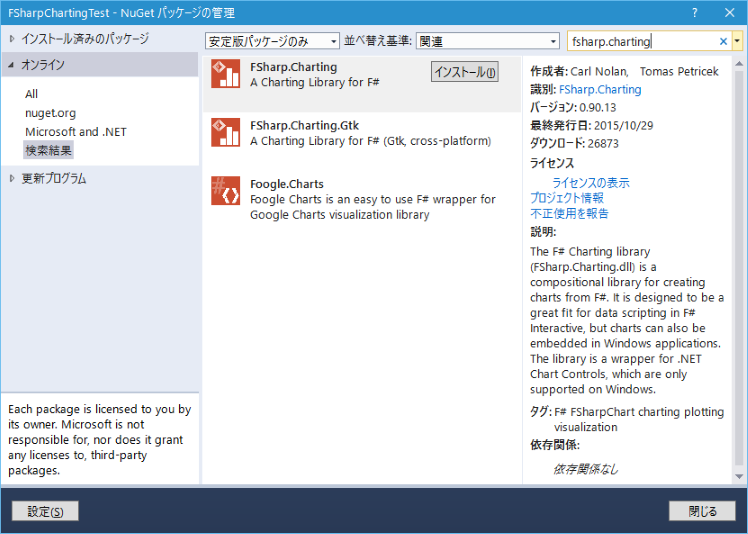Install FSharp.Charting with the インストール button
This screenshot has height=534, width=748.
pos(465,72)
